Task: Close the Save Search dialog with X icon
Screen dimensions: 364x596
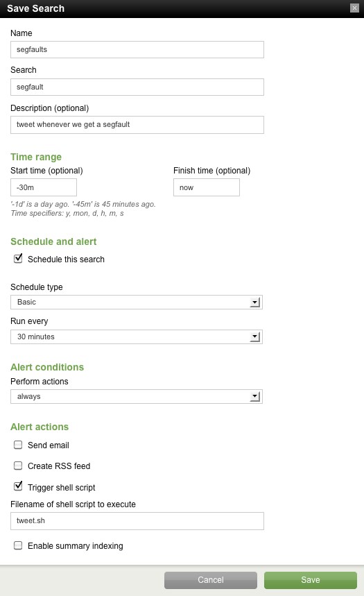Action: tap(354, 8)
